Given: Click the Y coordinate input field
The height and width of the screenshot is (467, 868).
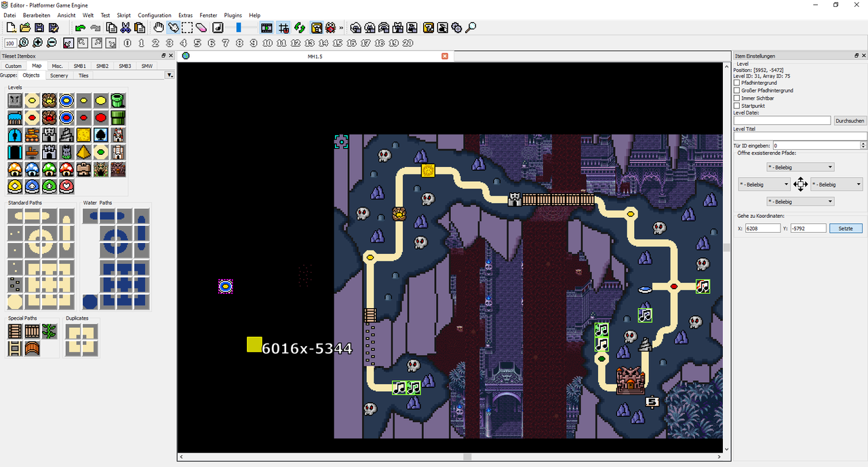Looking at the screenshot, I should [x=808, y=229].
